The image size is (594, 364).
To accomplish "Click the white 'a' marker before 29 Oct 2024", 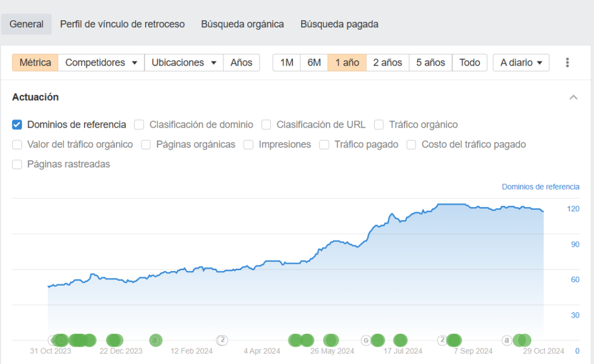I will click(507, 340).
